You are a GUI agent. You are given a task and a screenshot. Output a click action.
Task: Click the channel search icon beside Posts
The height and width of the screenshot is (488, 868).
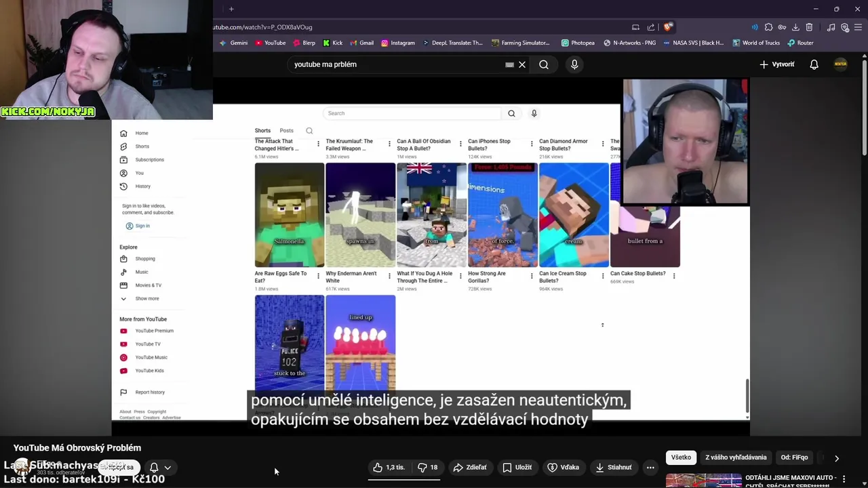pos(309,131)
